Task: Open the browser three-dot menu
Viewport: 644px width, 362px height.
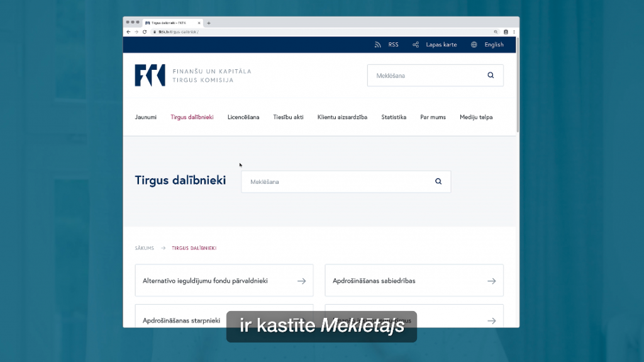Action: (514, 31)
